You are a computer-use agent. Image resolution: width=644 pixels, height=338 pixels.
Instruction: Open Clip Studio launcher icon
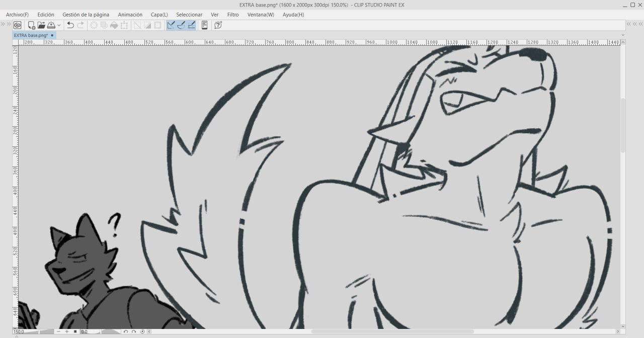(17, 25)
